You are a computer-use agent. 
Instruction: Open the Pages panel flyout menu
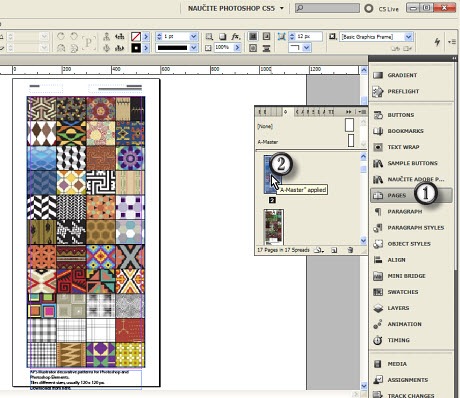(362, 112)
